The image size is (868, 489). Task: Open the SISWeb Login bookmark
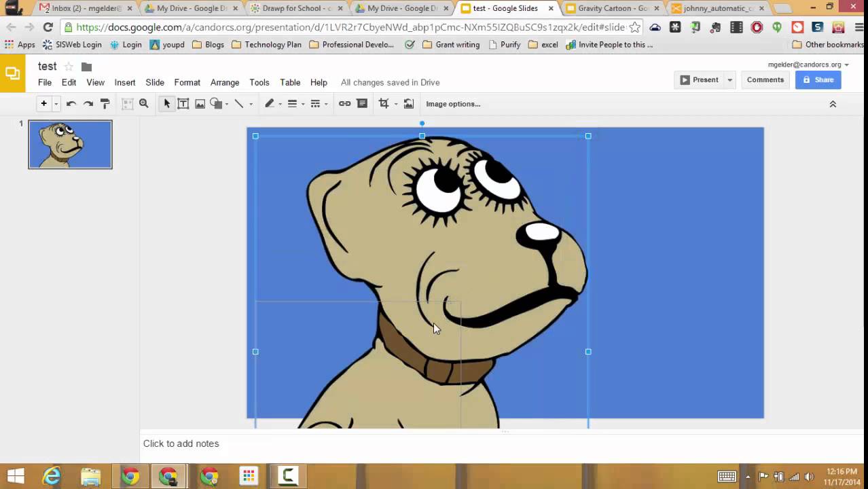point(71,45)
